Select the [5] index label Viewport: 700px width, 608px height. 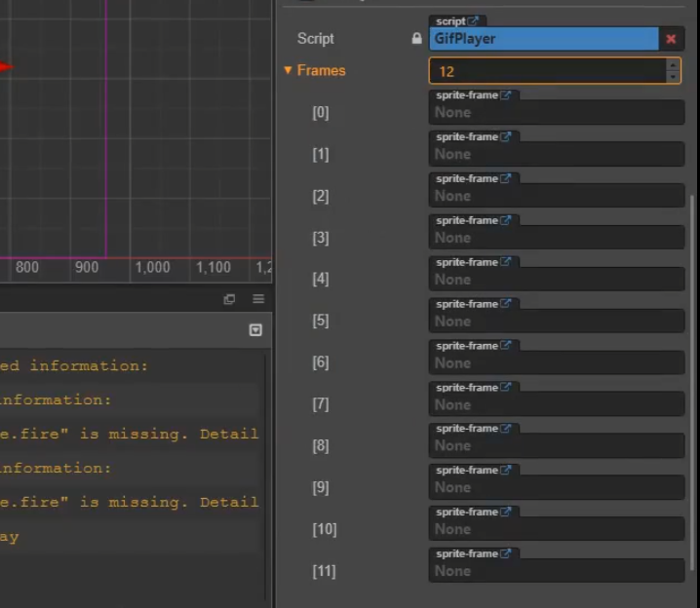tap(321, 321)
